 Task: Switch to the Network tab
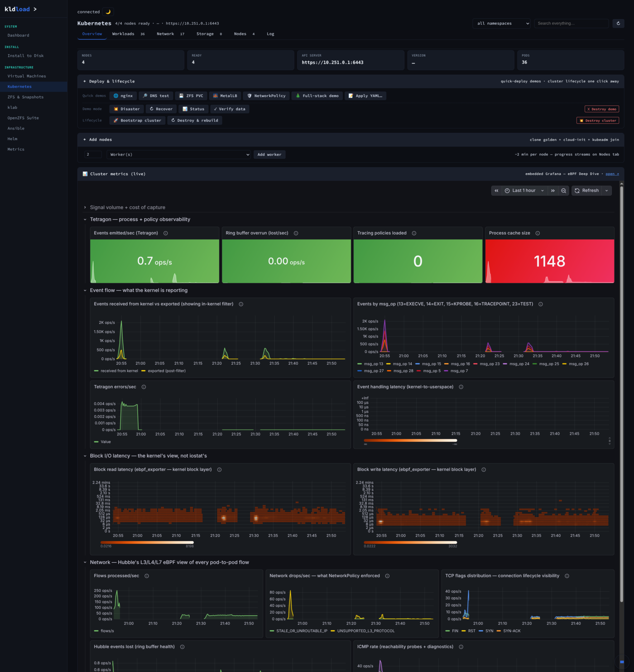click(x=170, y=34)
